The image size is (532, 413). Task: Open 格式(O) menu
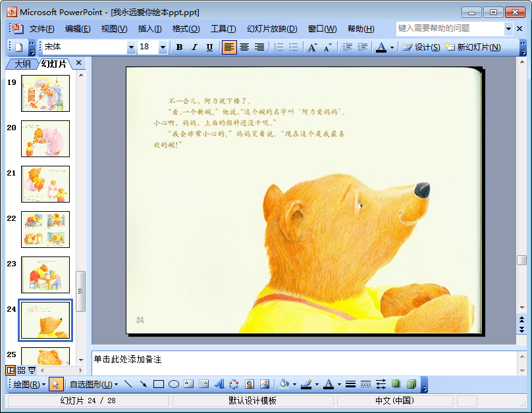pyautogui.click(x=186, y=29)
